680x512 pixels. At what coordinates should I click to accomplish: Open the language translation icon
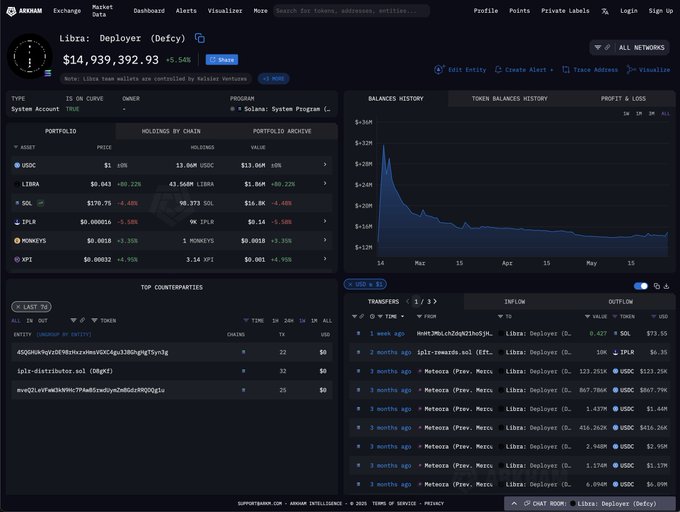605,11
